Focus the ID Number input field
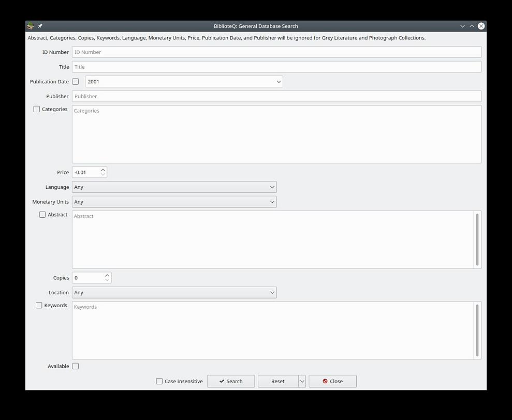Screen dimensions: 512x420 pos(276,52)
